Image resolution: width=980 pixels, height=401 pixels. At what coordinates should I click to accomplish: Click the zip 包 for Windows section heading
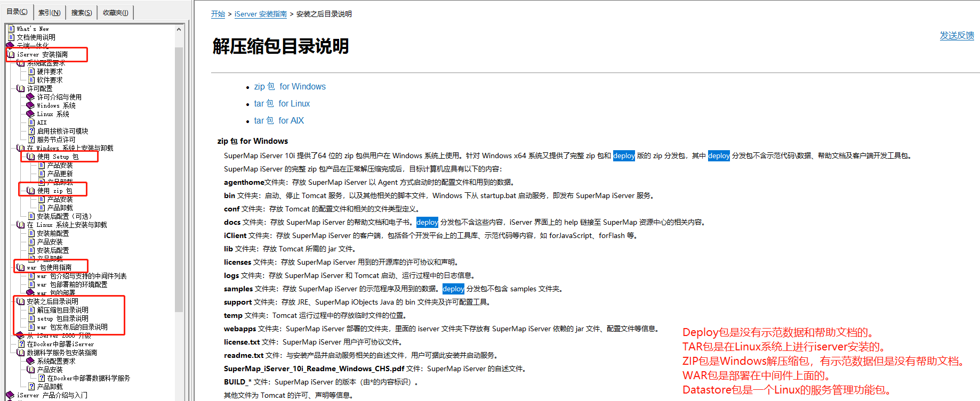coord(252,141)
